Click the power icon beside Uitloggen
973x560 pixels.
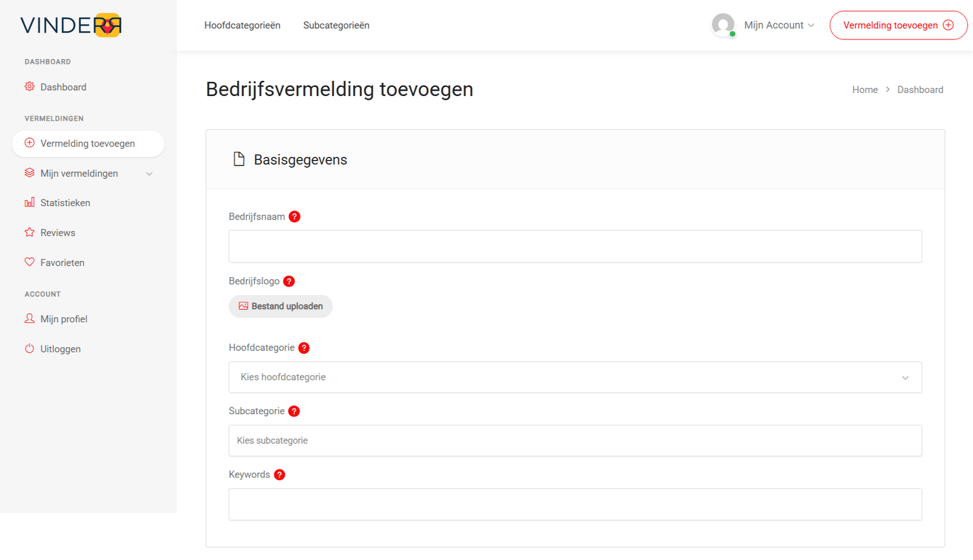(29, 348)
